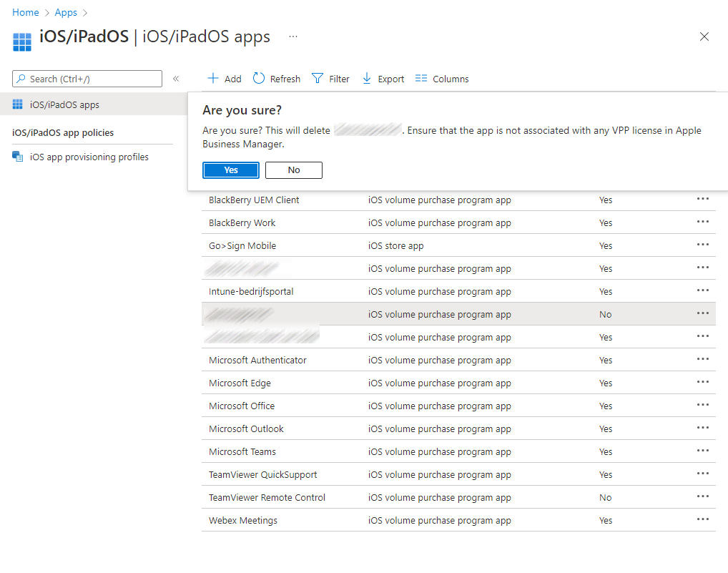Go to the Home breadcrumb
The width and height of the screenshot is (728, 573).
[x=26, y=12]
